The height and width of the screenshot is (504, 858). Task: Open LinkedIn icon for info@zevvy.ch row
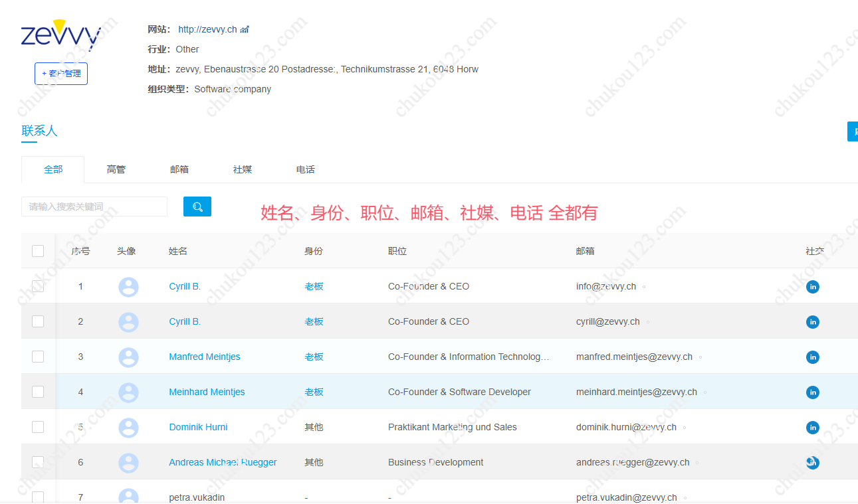812,287
